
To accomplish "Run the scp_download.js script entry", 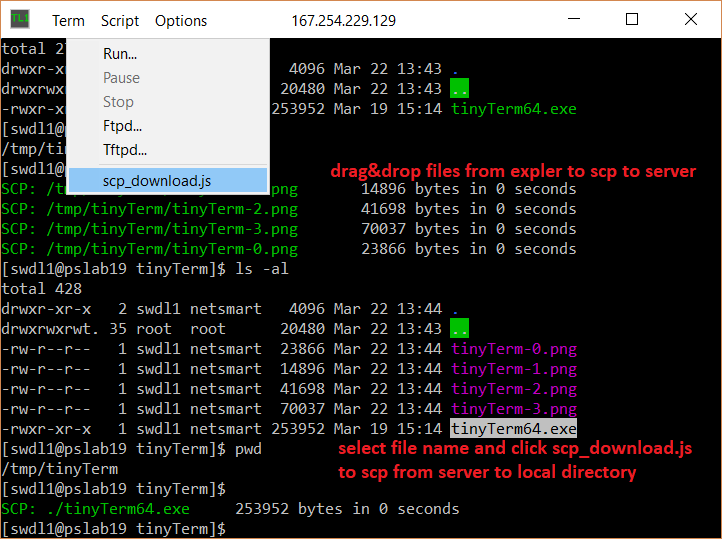I will tap(168, 181).
